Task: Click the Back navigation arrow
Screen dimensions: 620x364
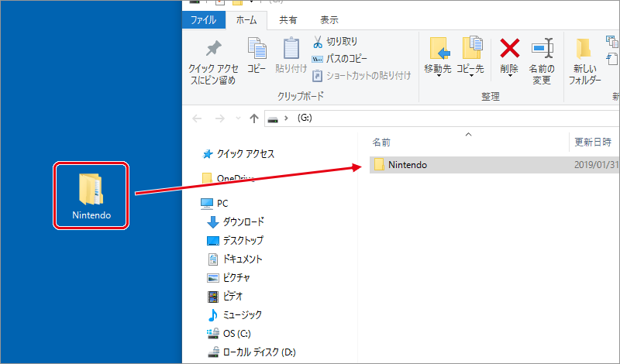Action: [x=197, y=118]
